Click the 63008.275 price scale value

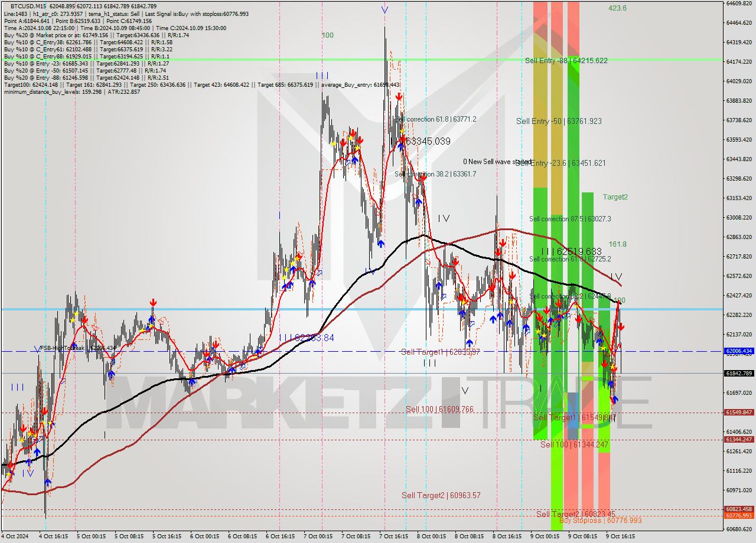point(739,217)
